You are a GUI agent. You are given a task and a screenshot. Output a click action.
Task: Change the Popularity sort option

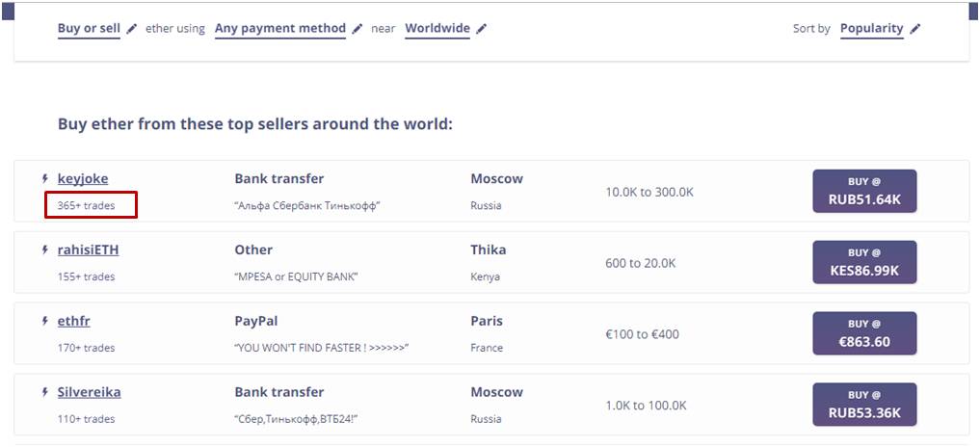pos(872,29)
